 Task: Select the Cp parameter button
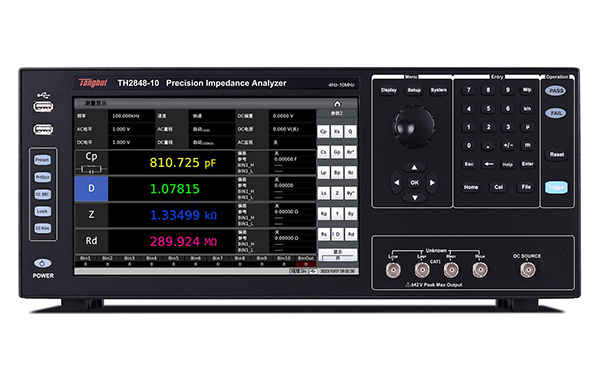click(x=323, y=131)
